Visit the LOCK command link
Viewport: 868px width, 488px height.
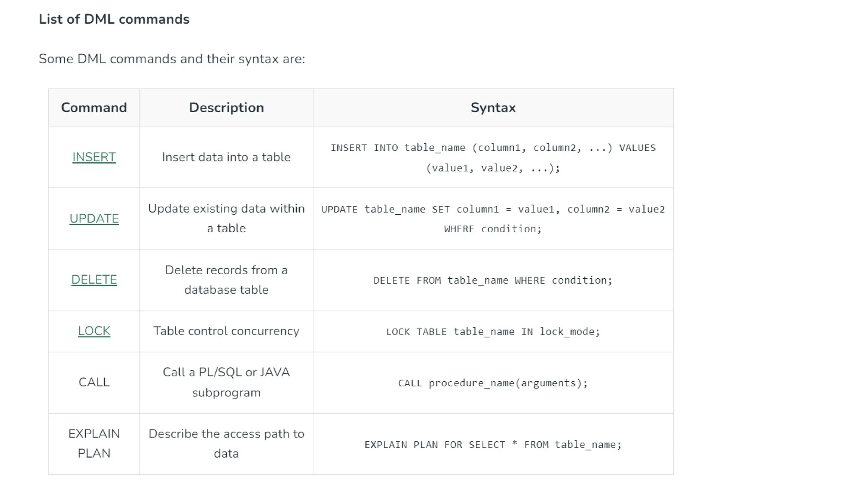94,331
